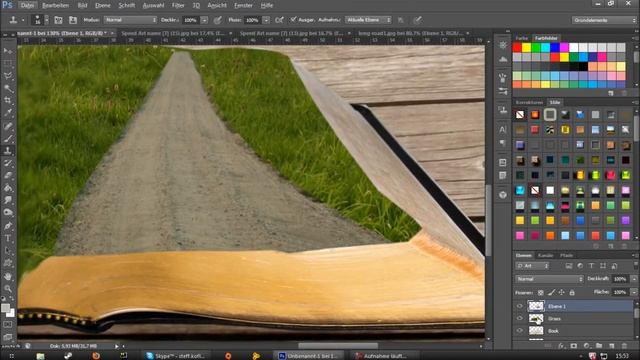Open the Fläche fill arrow
This screenshot has height=360, width=640.
coord(633,292)
